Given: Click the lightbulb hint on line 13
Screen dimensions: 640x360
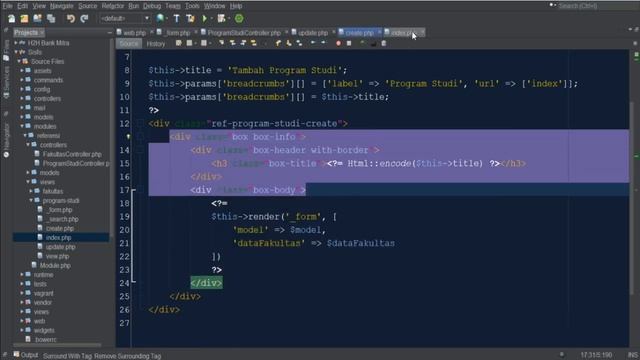Looking at the screenshot, I should point(128,137).
